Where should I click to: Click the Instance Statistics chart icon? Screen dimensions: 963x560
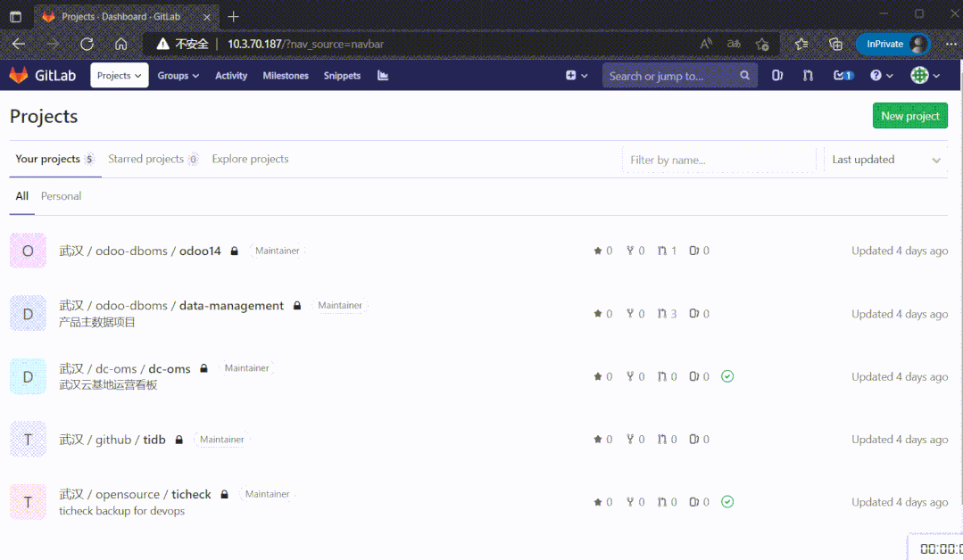[x=383, y=76]
